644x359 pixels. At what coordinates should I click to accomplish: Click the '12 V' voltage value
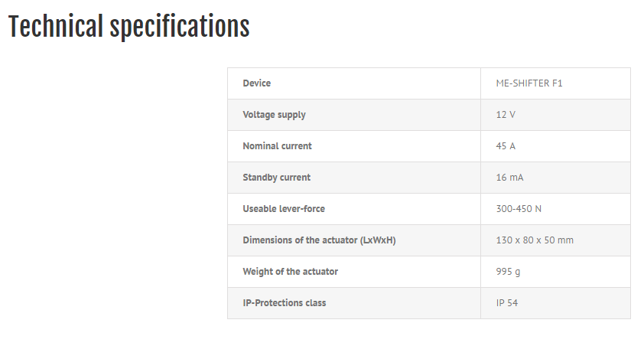[x=506, y=115]
